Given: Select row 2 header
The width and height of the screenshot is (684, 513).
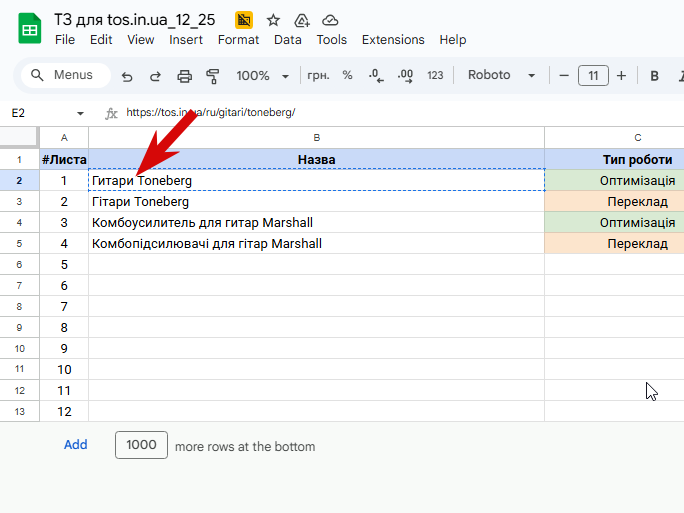Looking at the screenshot, I should pyautogui.click(x=19, y=181).
